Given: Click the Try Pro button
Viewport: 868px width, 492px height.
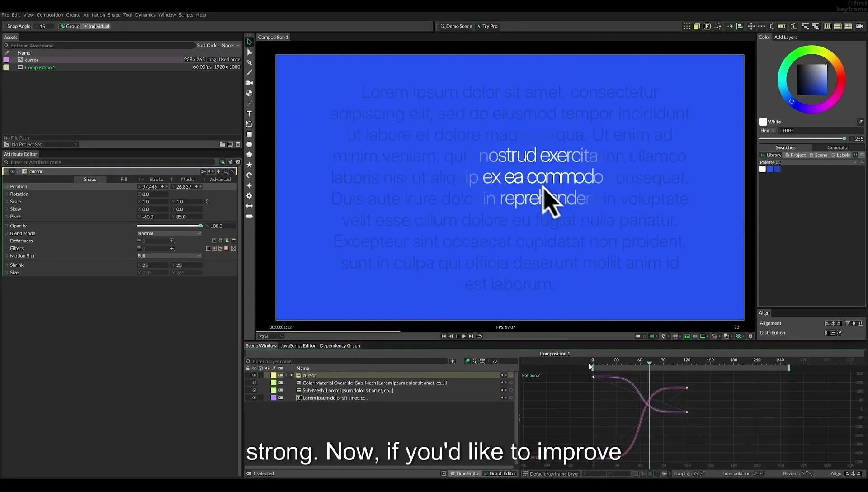Looking at the screenshot, I should (x=487, y=26).
